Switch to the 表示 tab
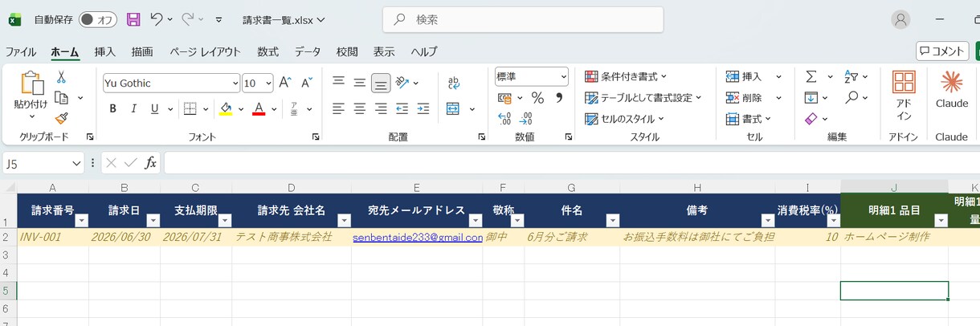The width and height of the screenshot is (980, 326). [384, 51]
